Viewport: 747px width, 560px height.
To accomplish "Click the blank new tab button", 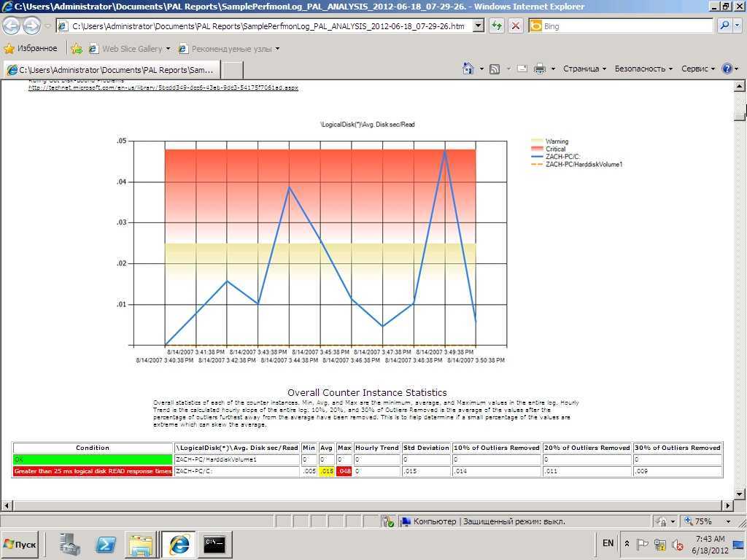I will [x=232, y=69].
